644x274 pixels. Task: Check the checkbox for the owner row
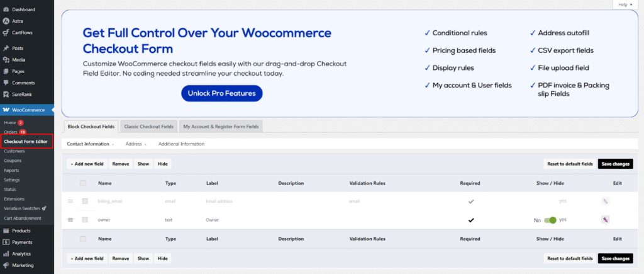coord(85,220)
